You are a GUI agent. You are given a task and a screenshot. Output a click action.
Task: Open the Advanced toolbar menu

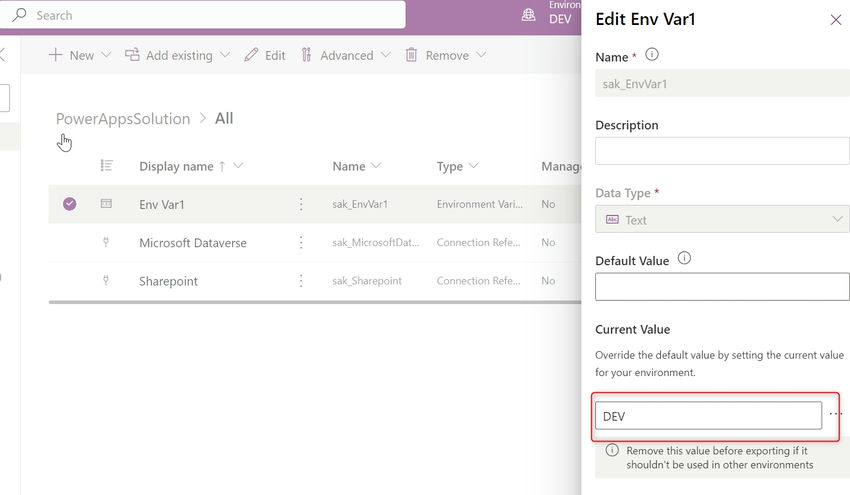click(346, 55)
